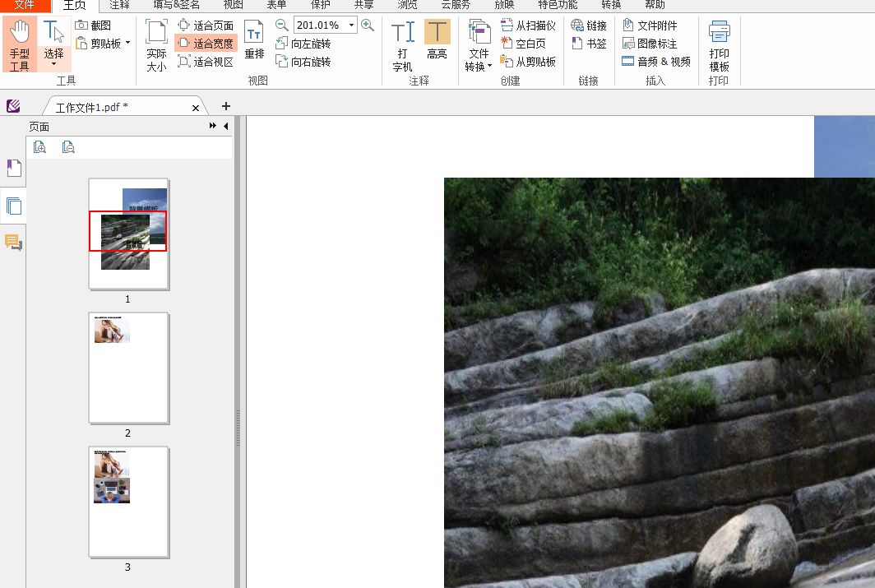This screenshot has width=875, height=588.
Task: Insert an 图像标注 image annotation
Action: pyautogui.click(x=654, y=44)
